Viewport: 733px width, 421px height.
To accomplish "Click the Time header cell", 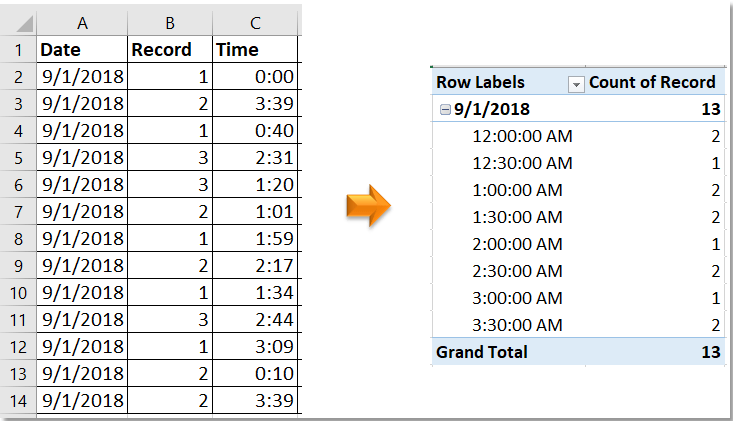I will (255, 49).
